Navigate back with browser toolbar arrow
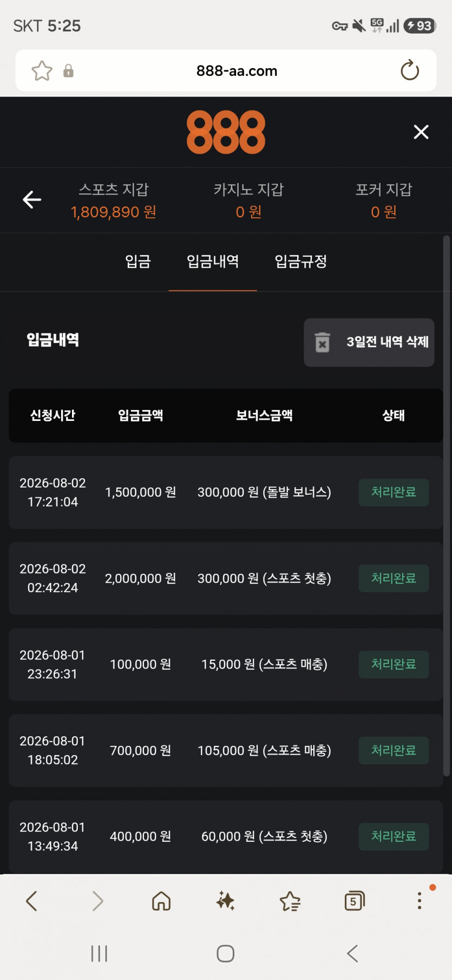The width and height of the screenshot is (452, 980). point(32,901)
